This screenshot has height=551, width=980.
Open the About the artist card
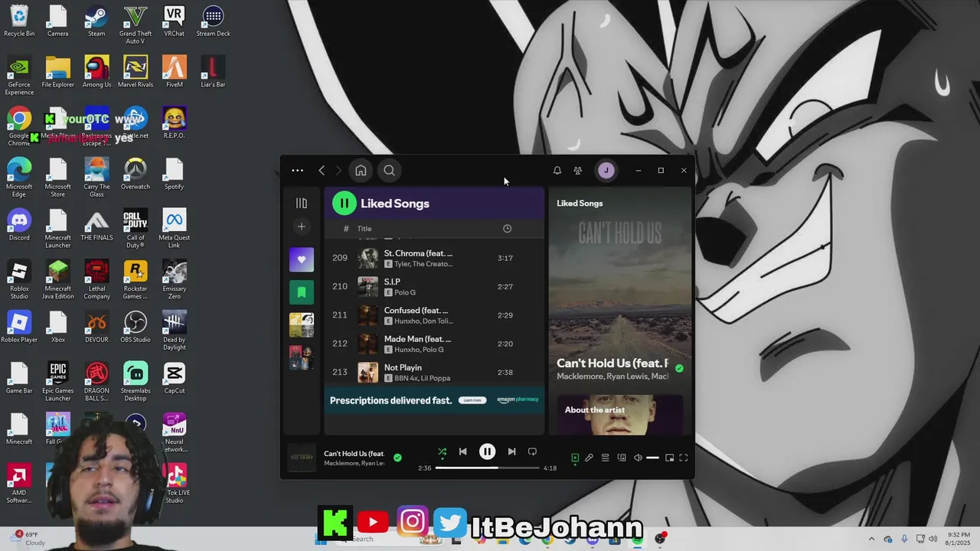(x=620, y=414)
